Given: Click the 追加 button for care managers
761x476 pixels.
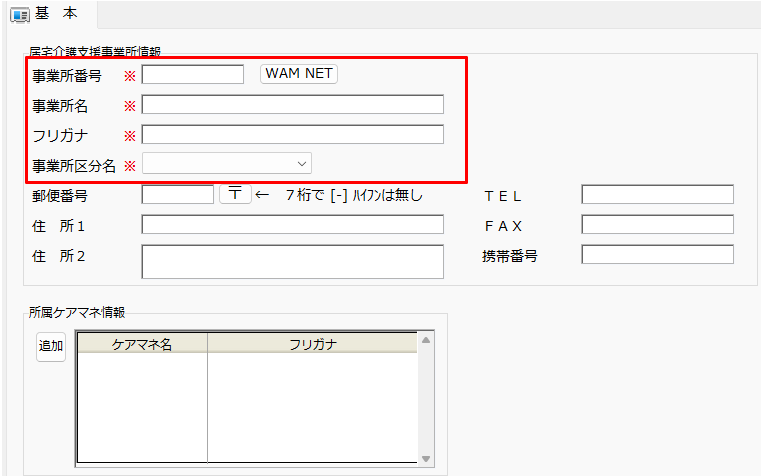Looking at the screenshot, I should point(51,346).
